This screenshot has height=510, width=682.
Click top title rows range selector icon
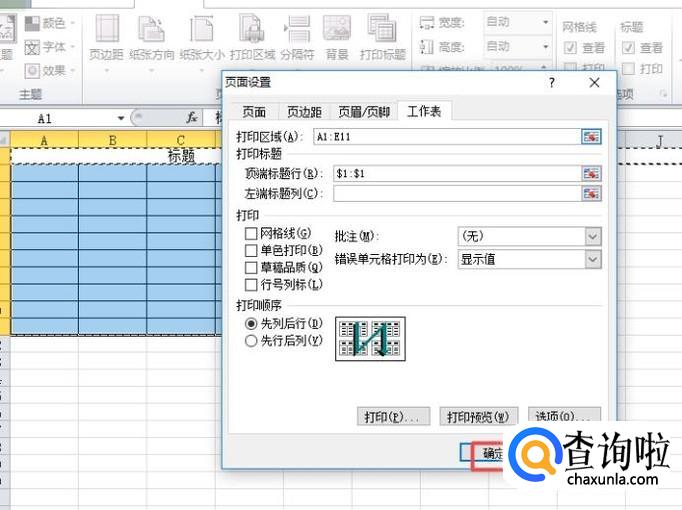591,173
